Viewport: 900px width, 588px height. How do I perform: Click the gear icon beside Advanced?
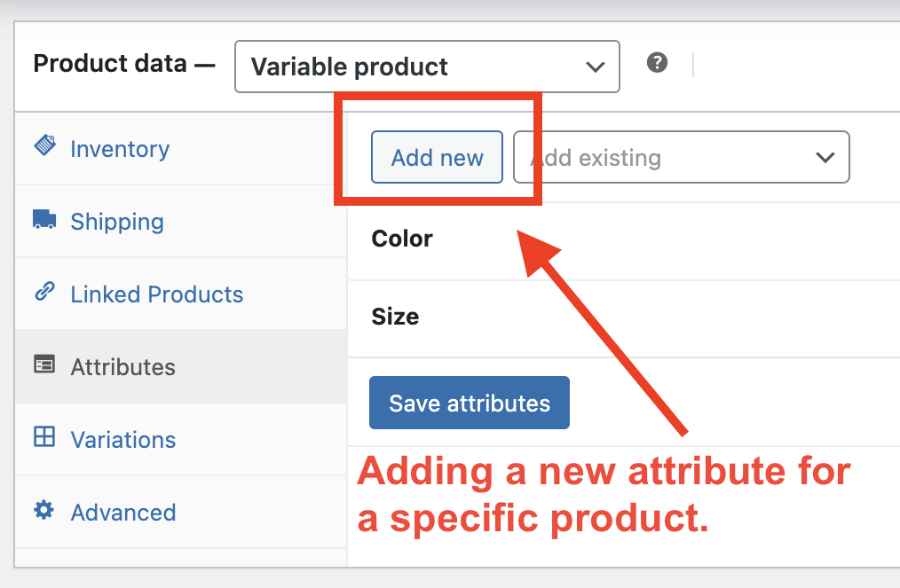[x=44, y=509]
